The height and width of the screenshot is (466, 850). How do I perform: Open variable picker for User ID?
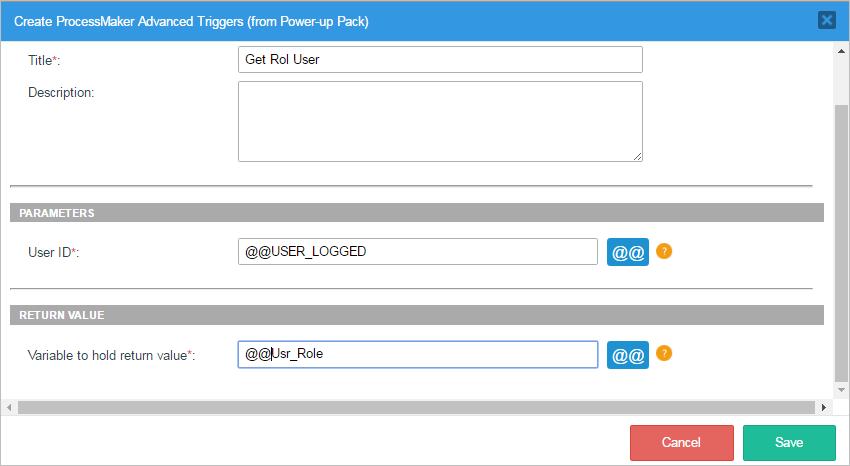(628, 252)
